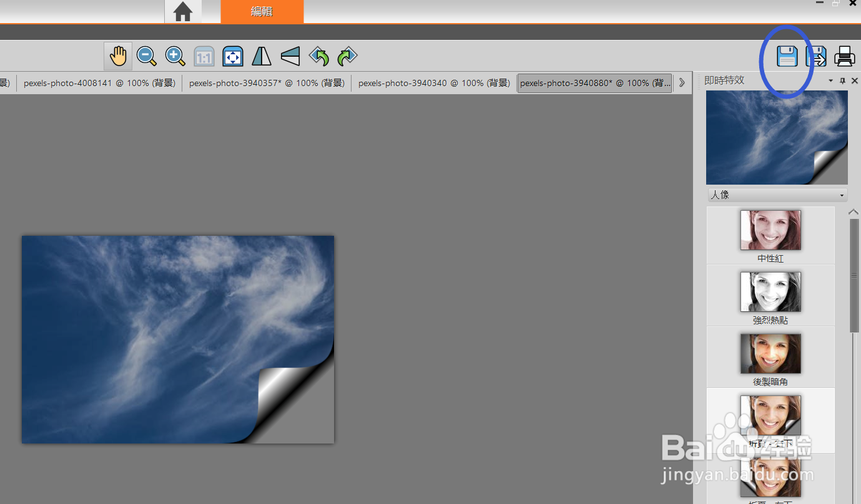Viewport: 861px width, 504px height.
Task: Click the effect preview image in panel
Action: 777,137
